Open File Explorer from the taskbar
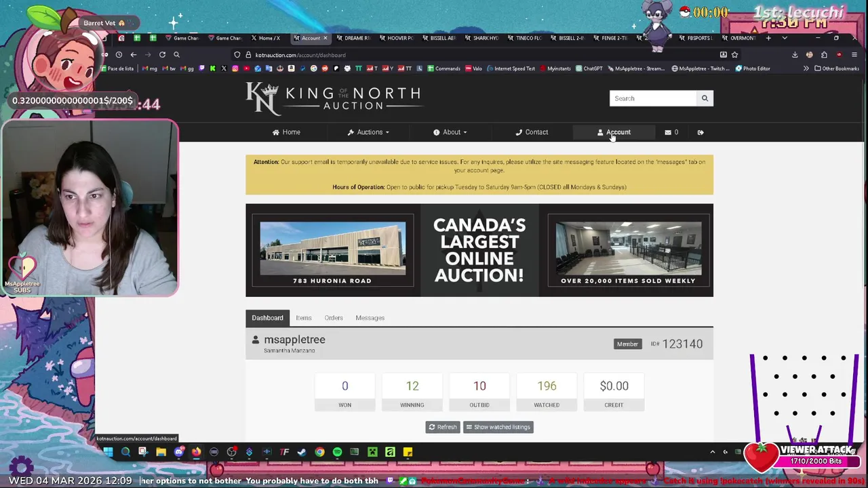This screenshot has width=868, height=488. click(x=161, y=452)
